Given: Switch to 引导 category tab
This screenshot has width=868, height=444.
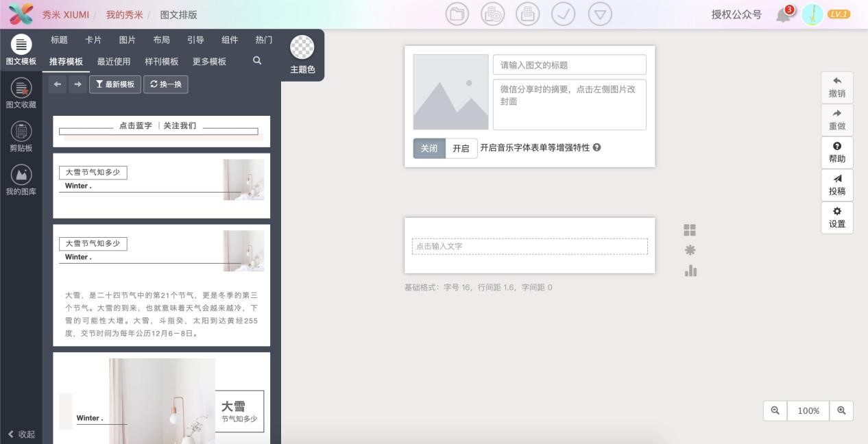Looking at the screenshot, I should (x=195, y=40).
